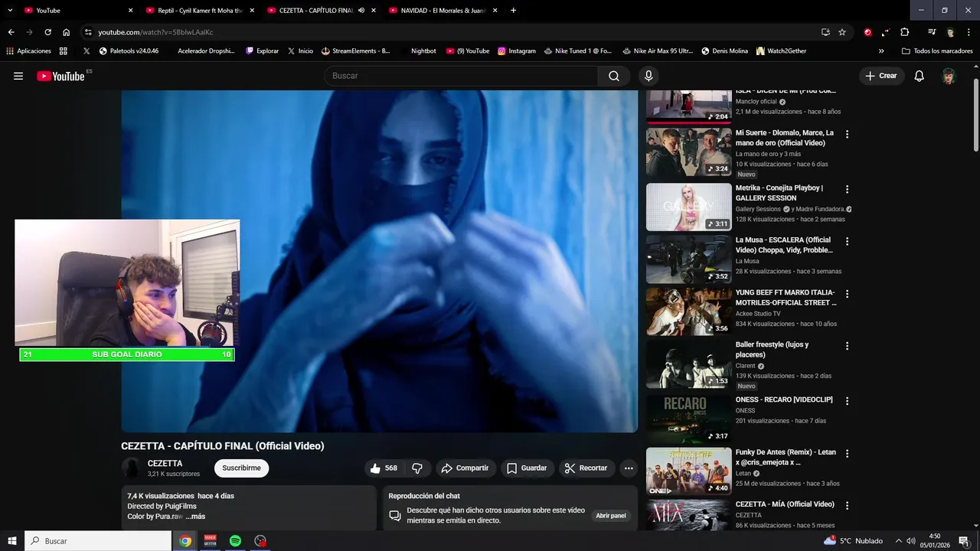Open the YouTube notifications bell
980x551 pixels.
click(x=920, y=76)
